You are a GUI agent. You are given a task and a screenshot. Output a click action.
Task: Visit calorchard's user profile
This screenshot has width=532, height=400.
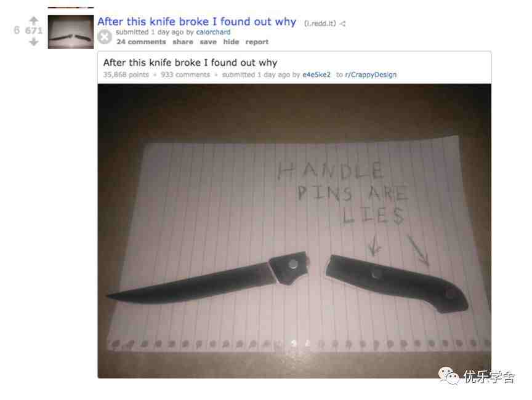click(213, 32)
